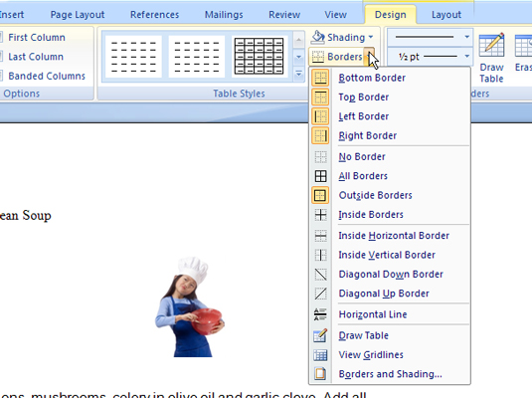Image resolution: width=532 pixels, height=398 pixels.
Task: Click the Shading paint bucket icon
Action: tap(318, 37)
